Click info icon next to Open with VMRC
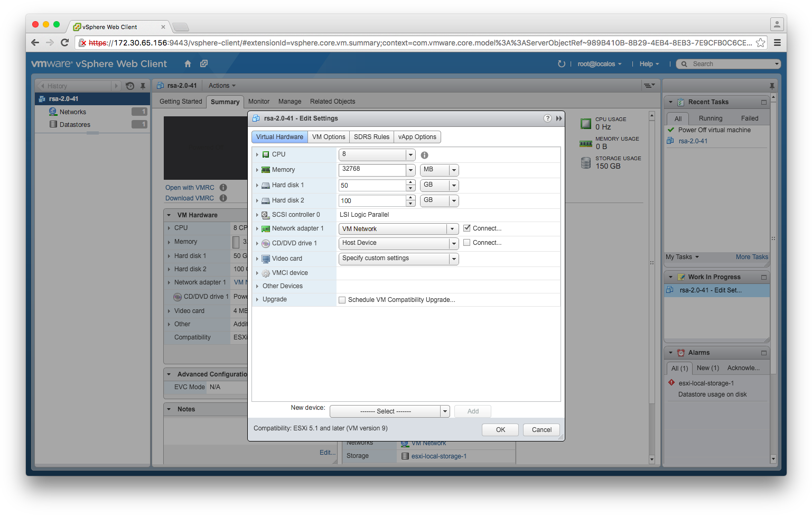 point(223,188)
